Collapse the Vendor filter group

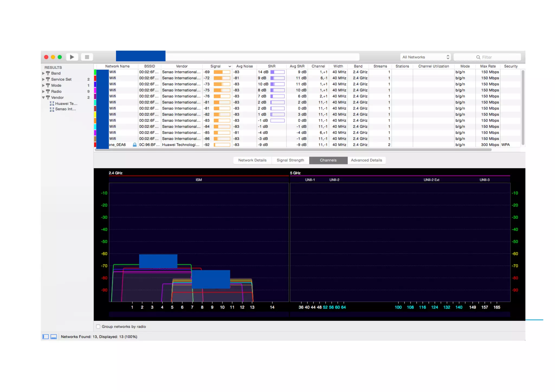coord(43,98)
